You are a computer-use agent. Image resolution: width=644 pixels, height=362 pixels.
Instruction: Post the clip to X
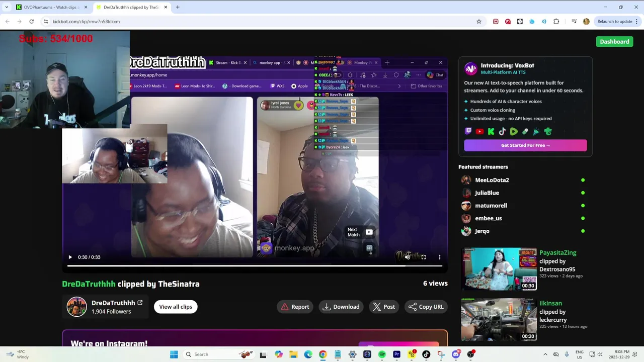pos(384,307)
